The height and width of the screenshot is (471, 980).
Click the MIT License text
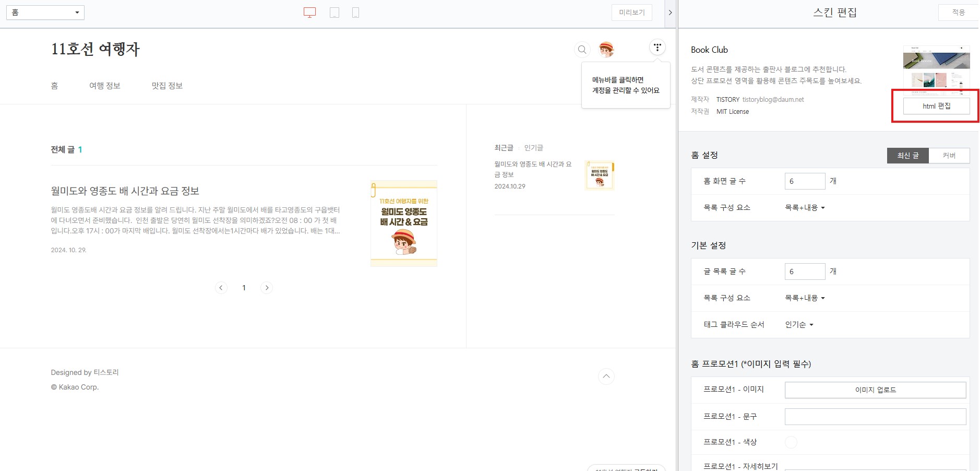(x=733, y=112)
